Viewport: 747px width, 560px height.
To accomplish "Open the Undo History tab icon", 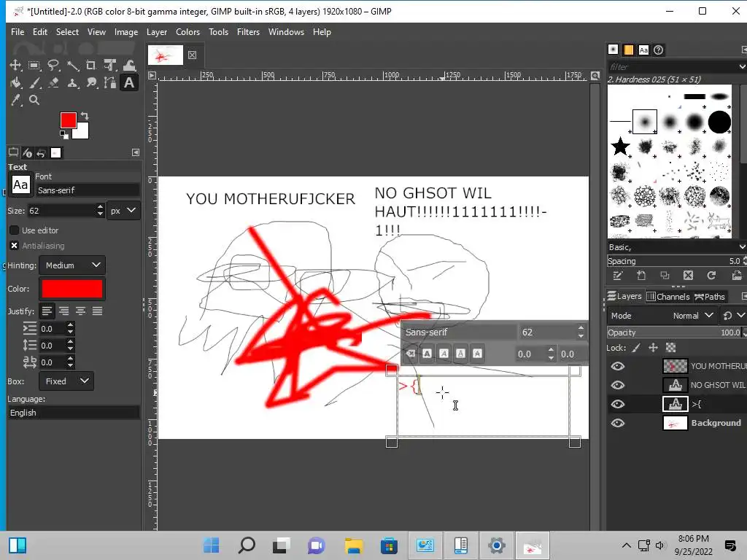I will click(x=41, y=153).
